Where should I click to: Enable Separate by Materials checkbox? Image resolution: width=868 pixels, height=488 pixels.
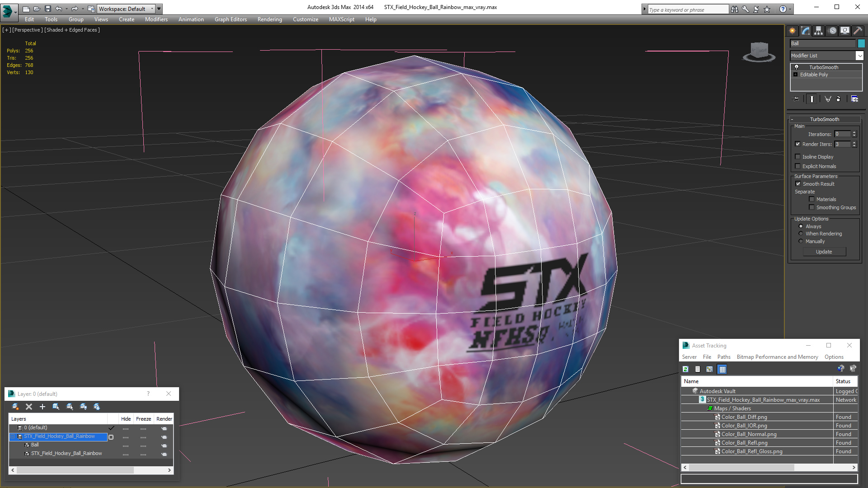[812, 199]
